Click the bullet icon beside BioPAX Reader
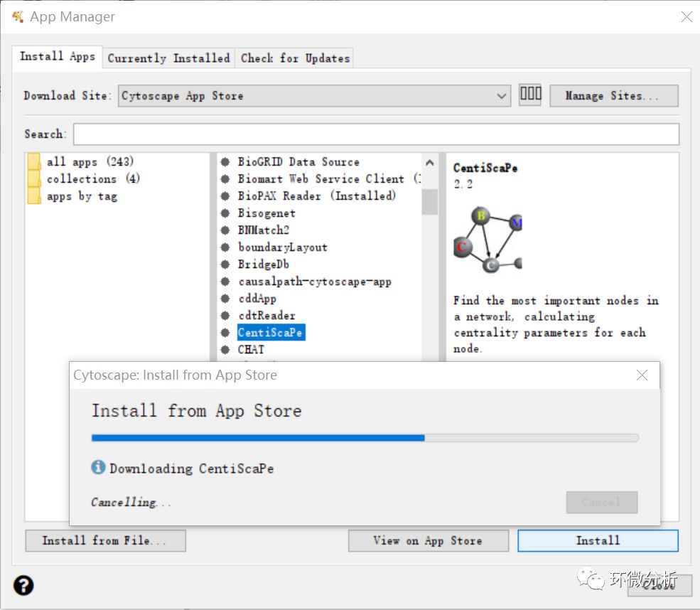The width and height of the screenshot is (700, 610). (x=225, y=196)
